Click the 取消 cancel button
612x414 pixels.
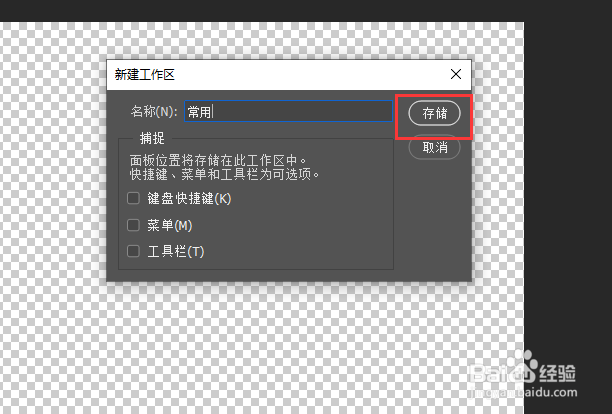(434, 147)
